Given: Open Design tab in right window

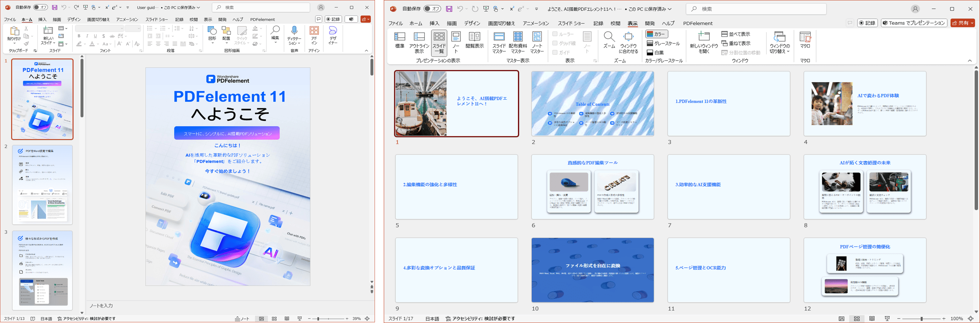Looking at the screenshot, I should click(x=472, y=23).
